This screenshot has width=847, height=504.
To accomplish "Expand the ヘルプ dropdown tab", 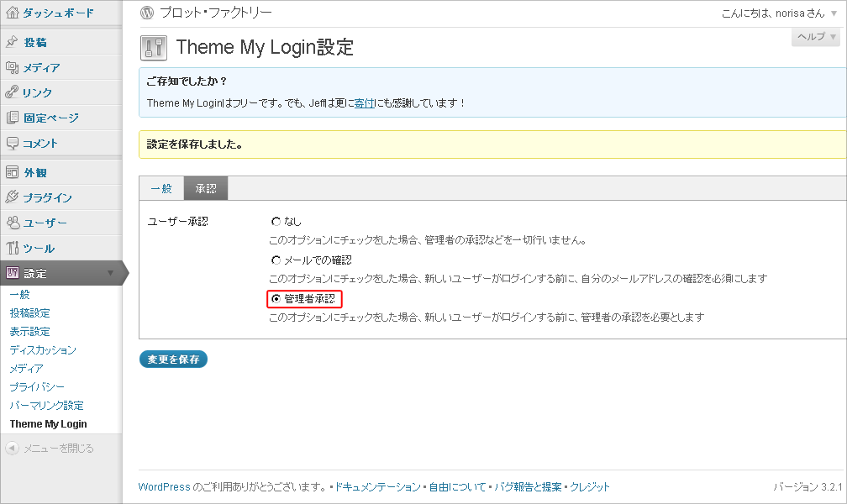I will 816,37.
